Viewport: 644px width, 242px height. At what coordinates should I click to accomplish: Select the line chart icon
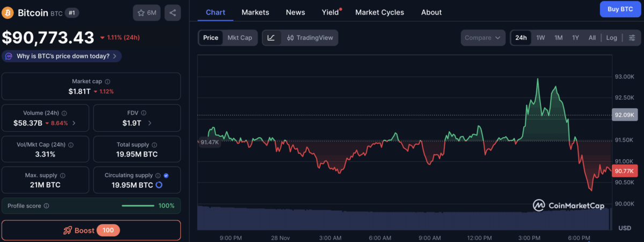tap(272, 38)
